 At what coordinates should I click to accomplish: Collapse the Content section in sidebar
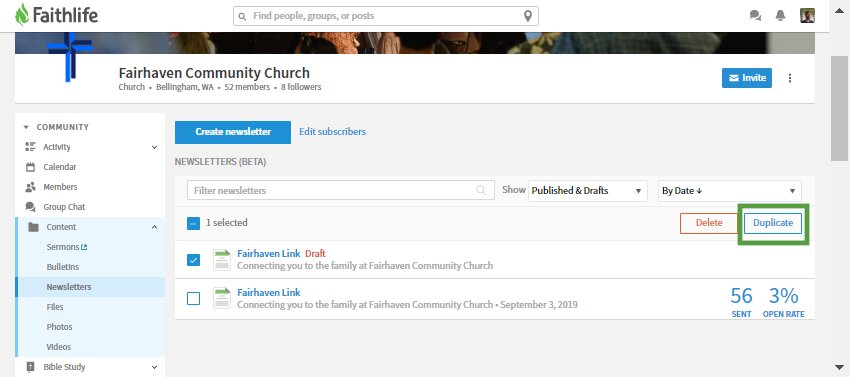(154, 227)
